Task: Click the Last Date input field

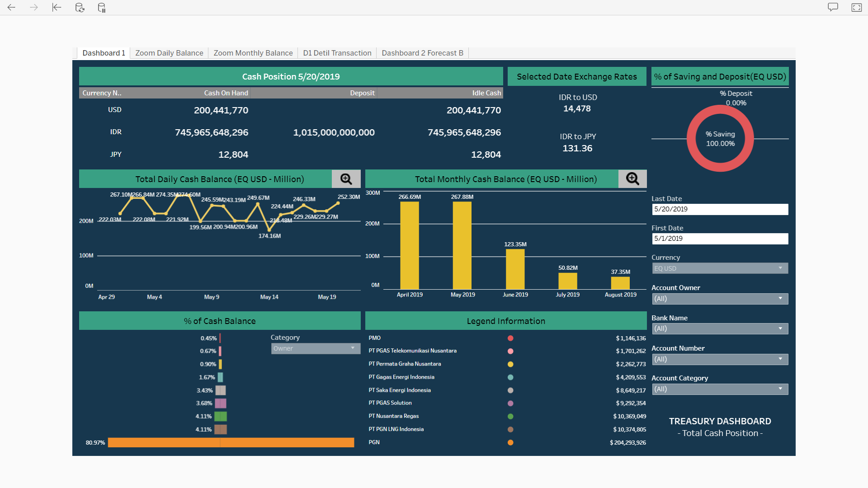Action: (x=720, y=209)
